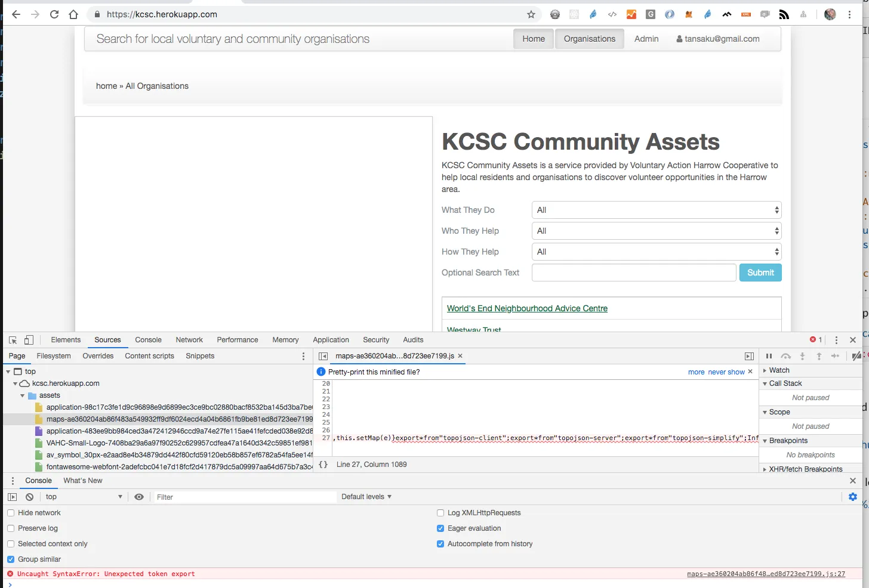Viewport: 869px width, 588px height.
Task: Open the What's New drawer tab
Action: coord(83,481)
